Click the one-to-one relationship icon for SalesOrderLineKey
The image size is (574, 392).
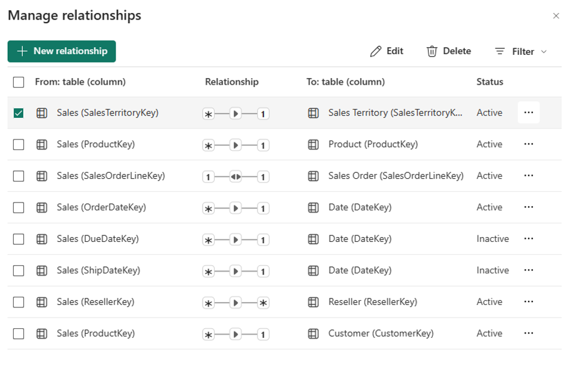[236, 177]
